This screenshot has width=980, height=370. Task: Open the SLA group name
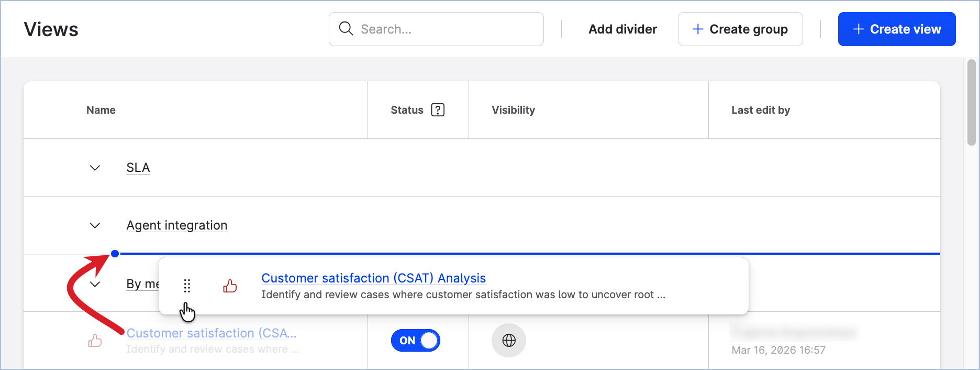tap(138, 168)
